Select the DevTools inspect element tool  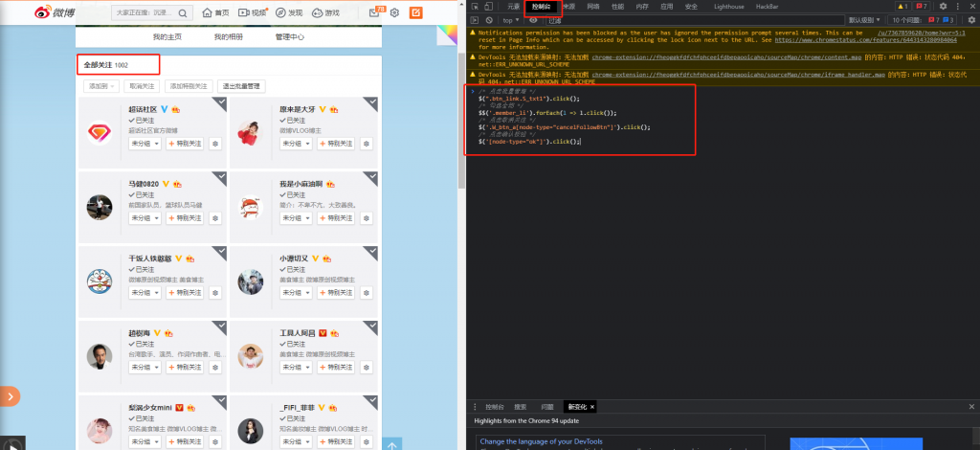pyautogui.click(x=475, y=7)
